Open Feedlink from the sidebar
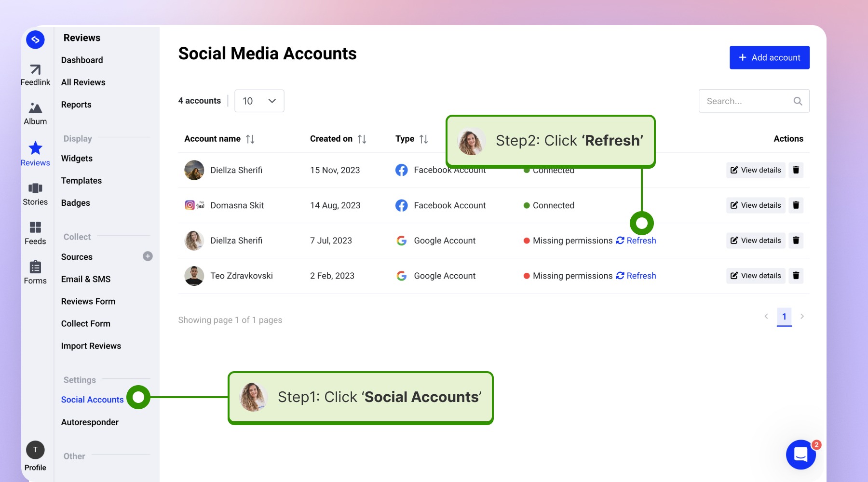 click(35, 75)
